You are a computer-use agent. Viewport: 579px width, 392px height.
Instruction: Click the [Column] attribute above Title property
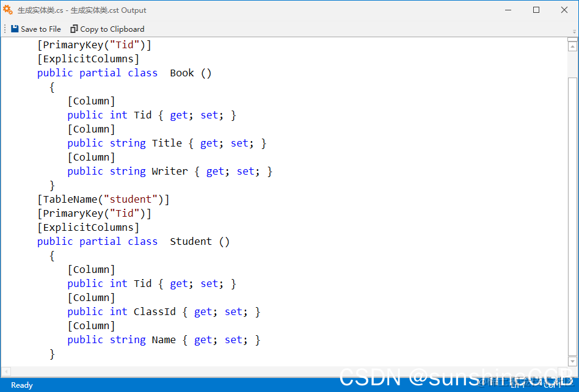91,129
